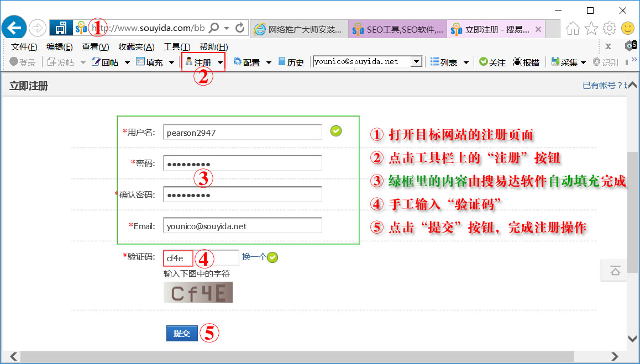Open browser settings gear icon
640x364 pixels.
610,28
